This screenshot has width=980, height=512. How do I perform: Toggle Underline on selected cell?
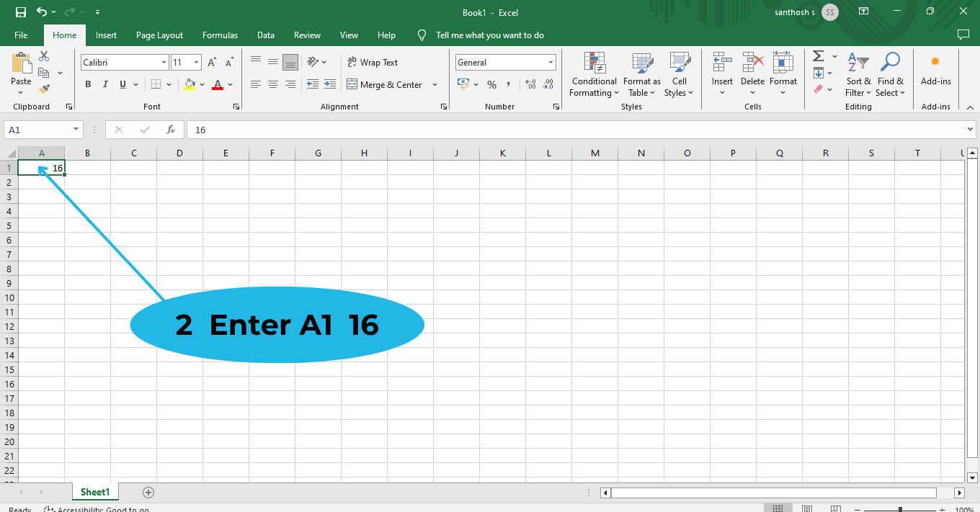tap(121, 84)
